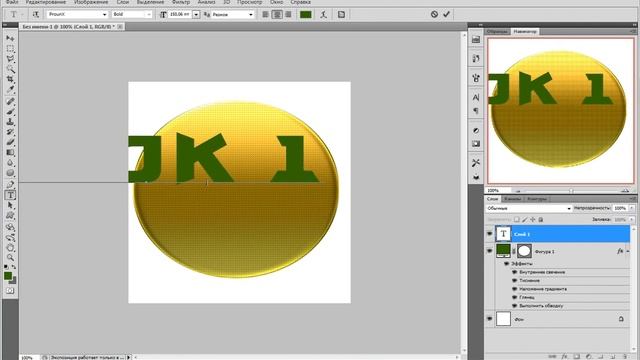This screenshot has width=640, height=360.
Task: Toggle visibility of Эффекты group
Action: pyautogui.click(x=507, y=264)
